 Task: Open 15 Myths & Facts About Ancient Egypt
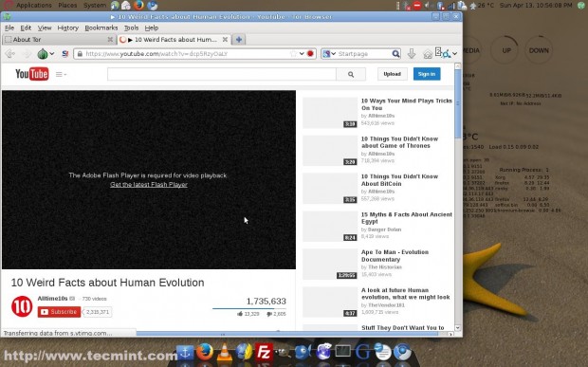[407, 218]
